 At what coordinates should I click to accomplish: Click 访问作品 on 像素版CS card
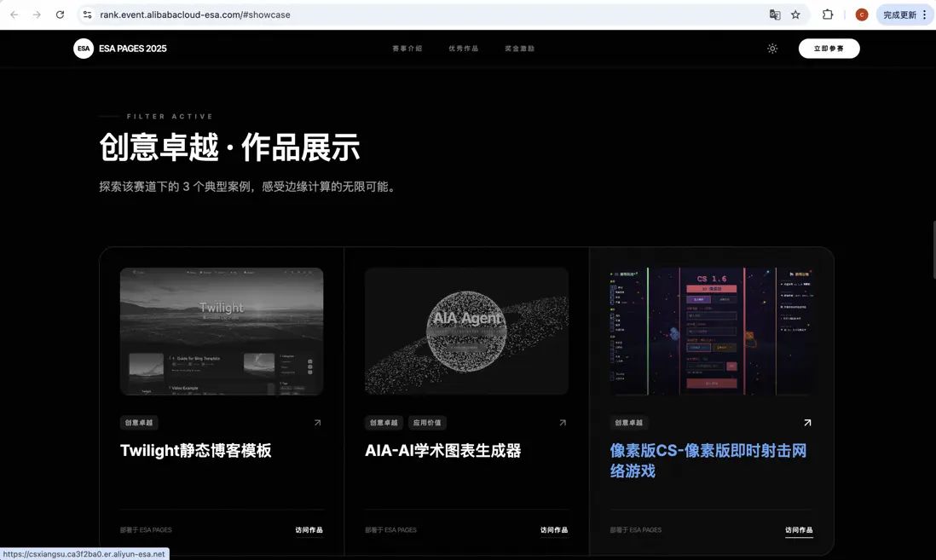[x=799, y=530]
